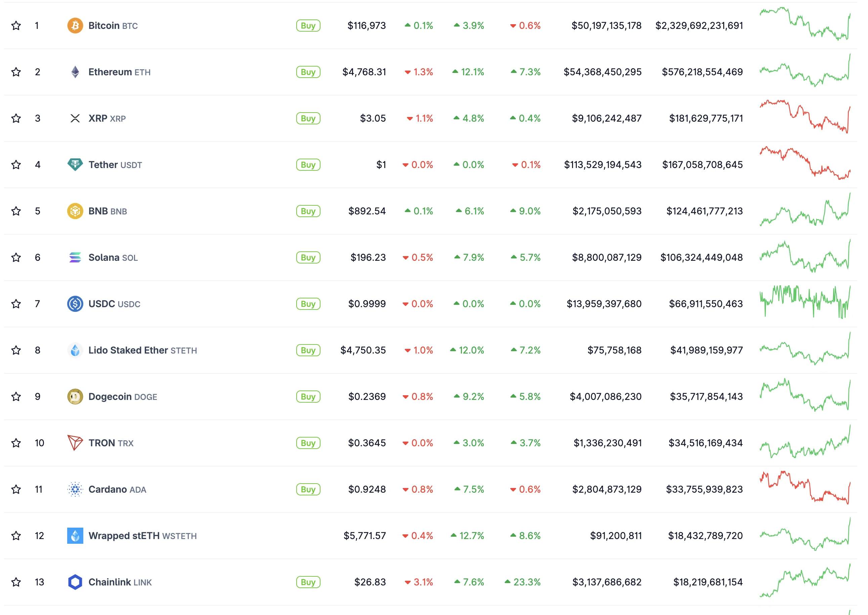Favorite Bitcoin with its star icon
This screenshot has width=868, height=615.
(16, 26)
